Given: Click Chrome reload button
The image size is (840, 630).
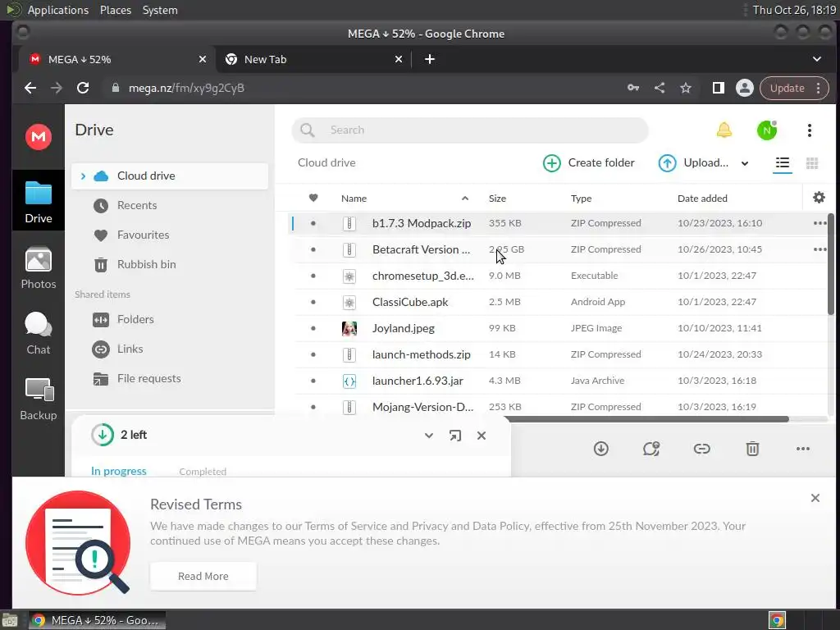Looking at the screenshot, I should click(83, 88).
